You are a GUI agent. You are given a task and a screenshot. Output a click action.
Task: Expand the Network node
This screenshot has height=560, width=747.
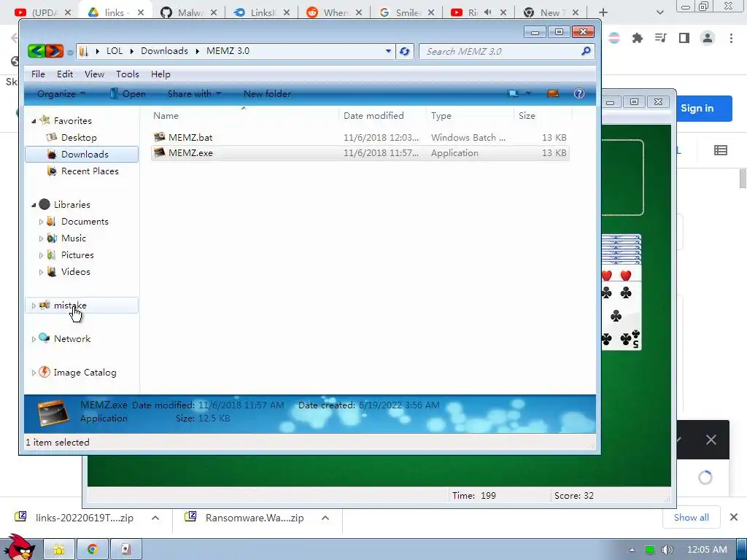[34, 339]
